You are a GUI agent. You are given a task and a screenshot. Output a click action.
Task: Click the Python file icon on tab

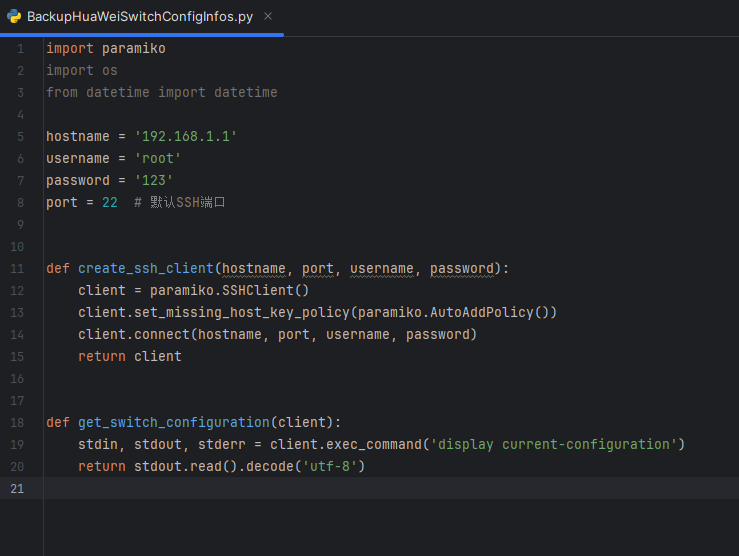click(x=14, y=16)
